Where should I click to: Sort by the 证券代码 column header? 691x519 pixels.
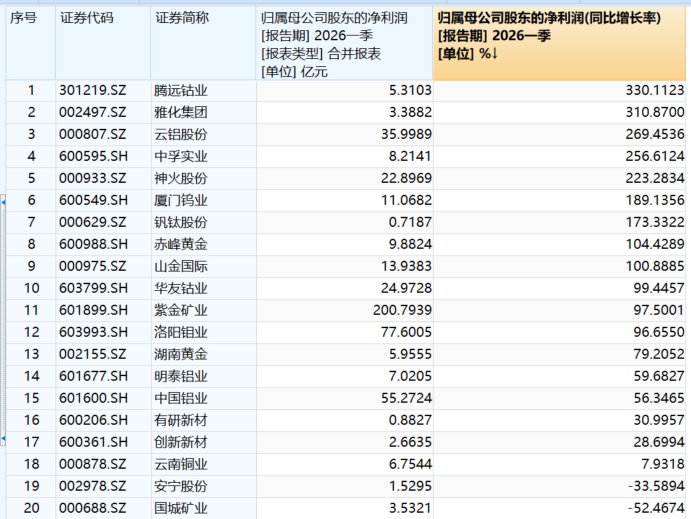(86, 18)
